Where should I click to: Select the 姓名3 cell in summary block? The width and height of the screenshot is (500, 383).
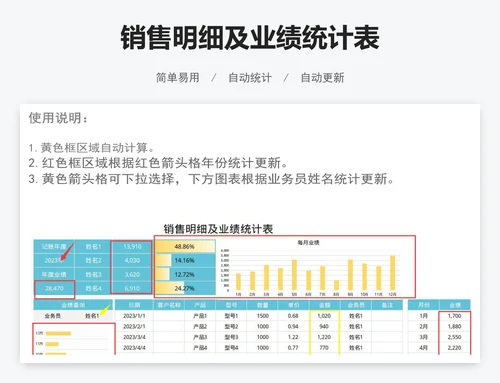tap(93, 274)
